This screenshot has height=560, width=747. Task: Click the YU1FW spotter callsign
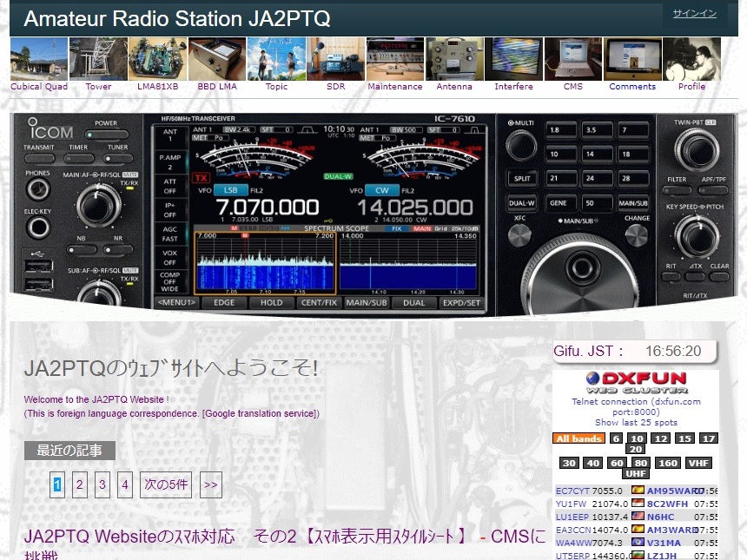(572, 504)
